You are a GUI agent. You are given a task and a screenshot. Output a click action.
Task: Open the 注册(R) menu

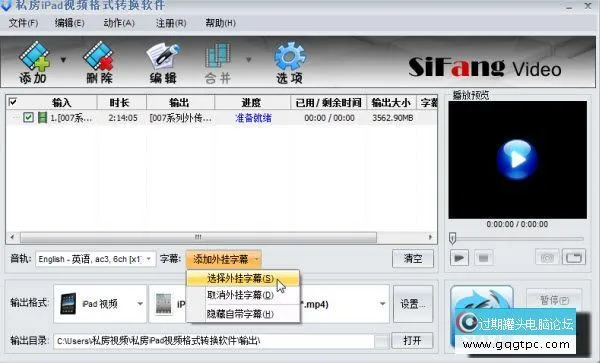click(x=171, y=23)
